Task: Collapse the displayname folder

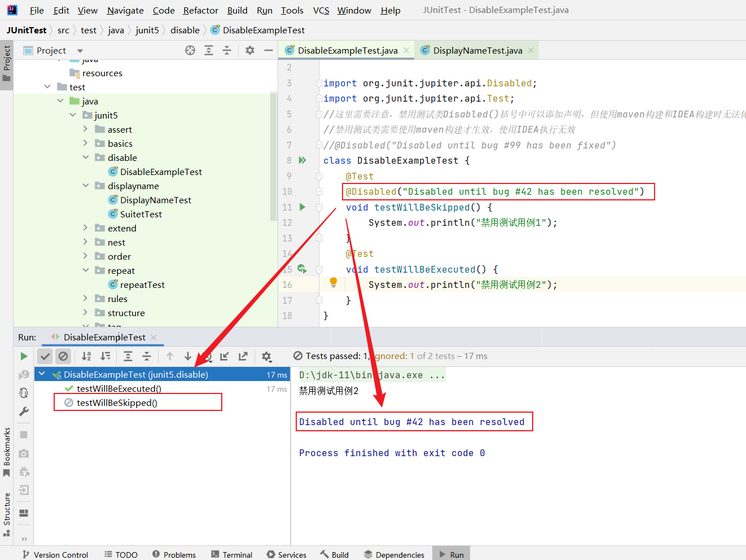Action: click(86, 186)
